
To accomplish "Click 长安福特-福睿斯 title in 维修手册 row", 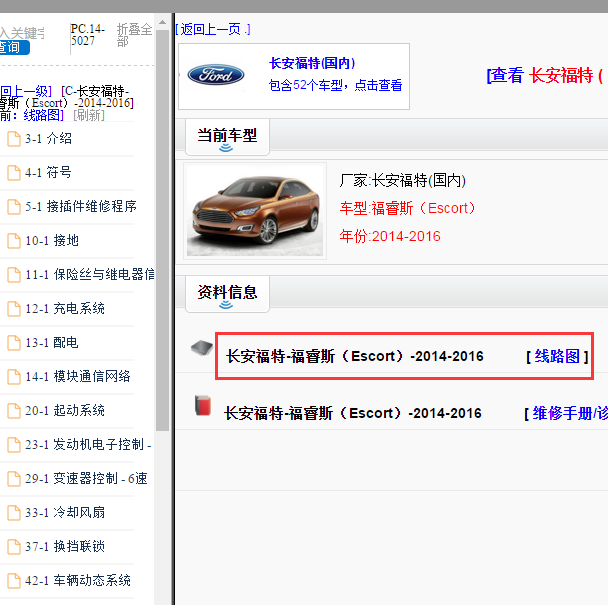I will coord(353,413).
